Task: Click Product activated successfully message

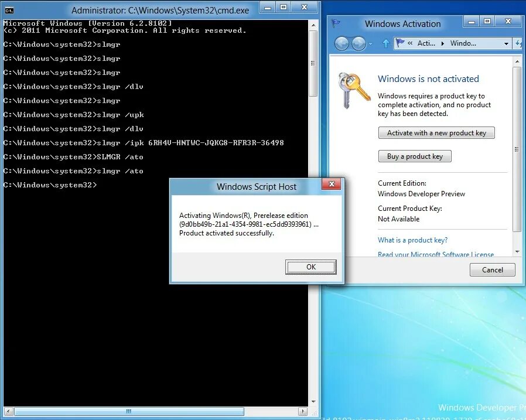Action: (x=227, y=233)
